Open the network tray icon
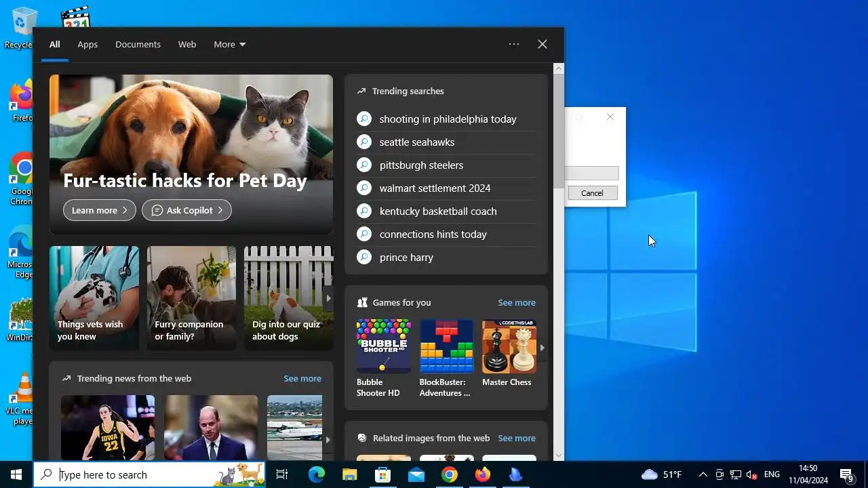 coord(736,474)
